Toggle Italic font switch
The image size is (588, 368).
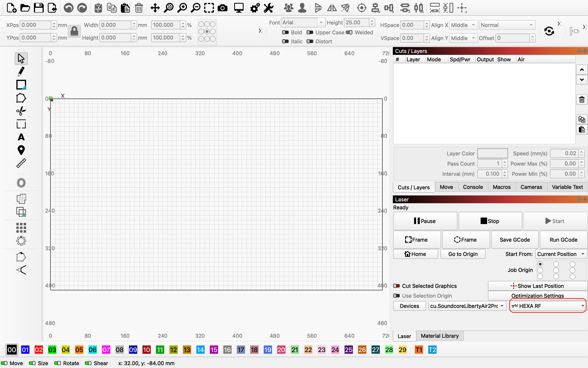[285, 41]
